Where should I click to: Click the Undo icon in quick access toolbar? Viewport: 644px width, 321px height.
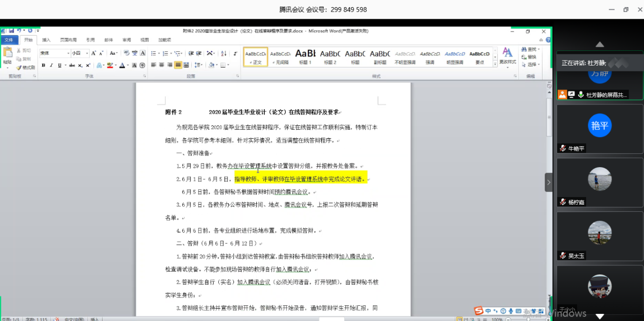pyautogui.click(x=19, y=30)
